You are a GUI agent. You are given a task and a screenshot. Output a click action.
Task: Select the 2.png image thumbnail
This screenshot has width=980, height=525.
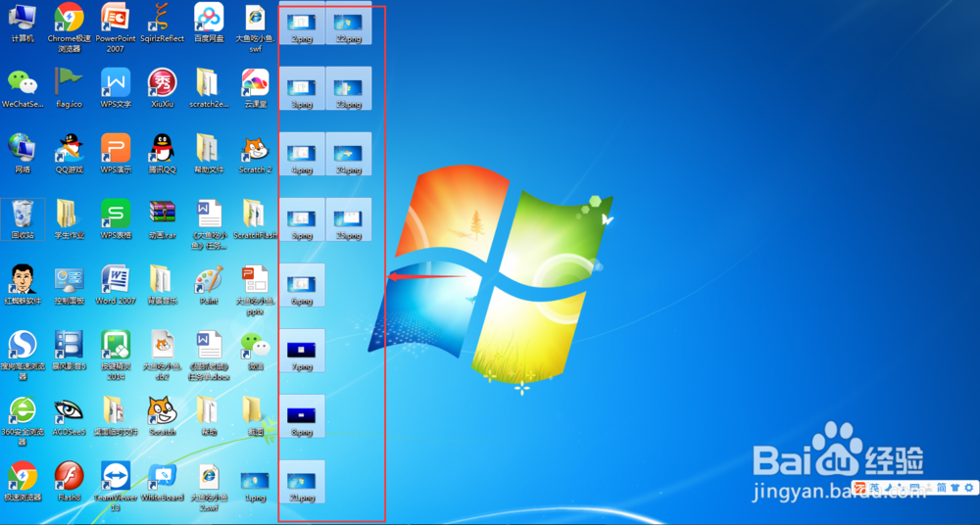click(x=302, y=23)
